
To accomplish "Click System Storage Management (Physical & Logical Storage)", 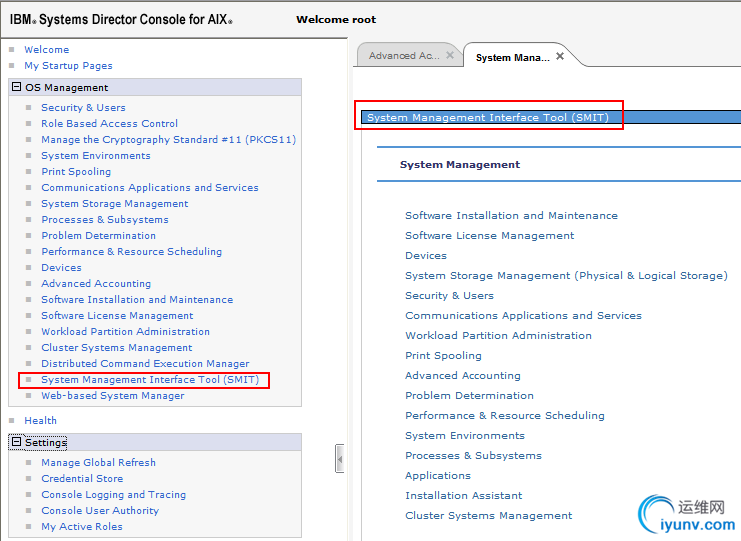I will (x=566, y=276).
